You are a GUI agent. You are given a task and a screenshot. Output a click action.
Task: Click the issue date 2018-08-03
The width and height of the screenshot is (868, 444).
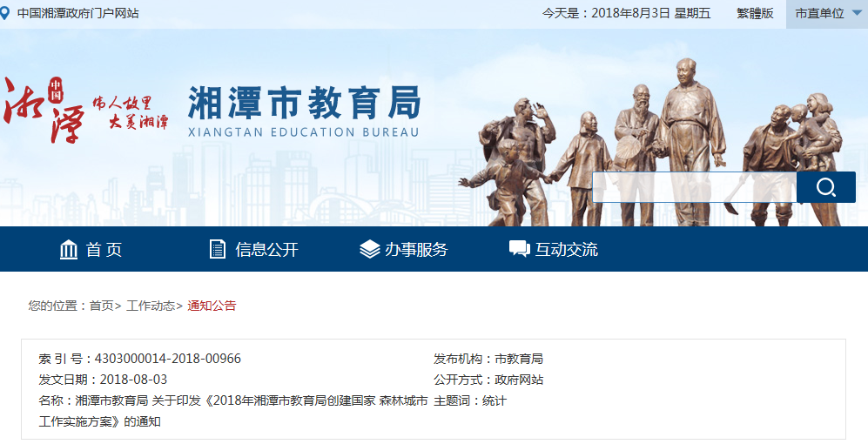(133, 380)
